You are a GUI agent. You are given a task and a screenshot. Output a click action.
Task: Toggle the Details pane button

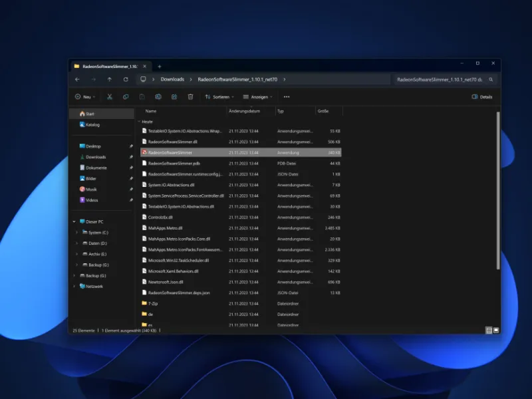(482, 97)
